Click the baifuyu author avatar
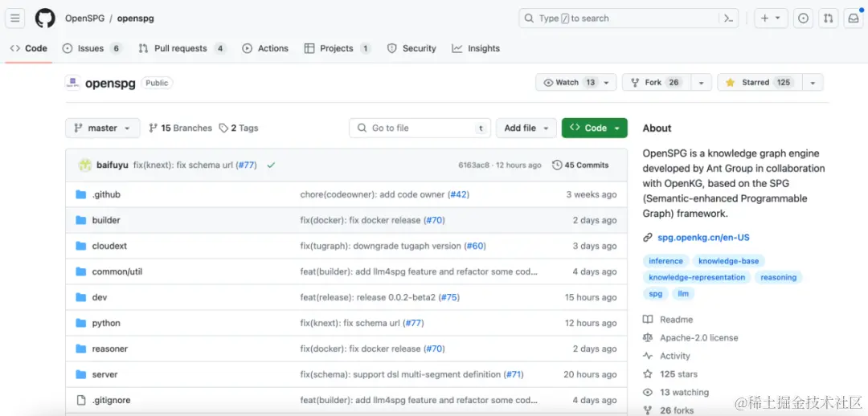 (x=84, y=165)
